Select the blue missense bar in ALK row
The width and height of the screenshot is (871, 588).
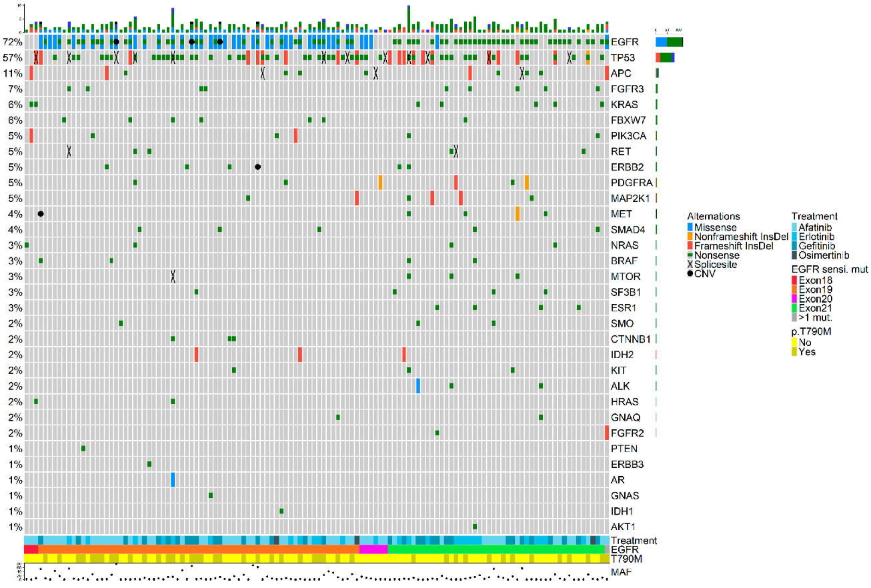[x=417, y=385]
